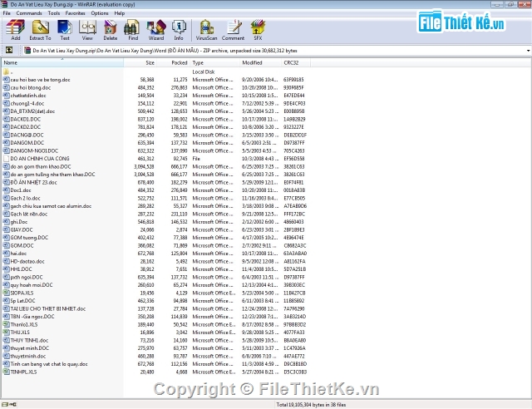
Task: Select icon of SIOPA.XLS file
Action: click(6, 293)
